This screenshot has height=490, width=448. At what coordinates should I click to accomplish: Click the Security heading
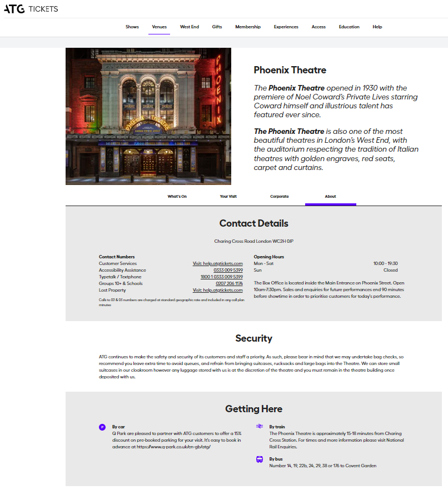[x=253, y=338]
